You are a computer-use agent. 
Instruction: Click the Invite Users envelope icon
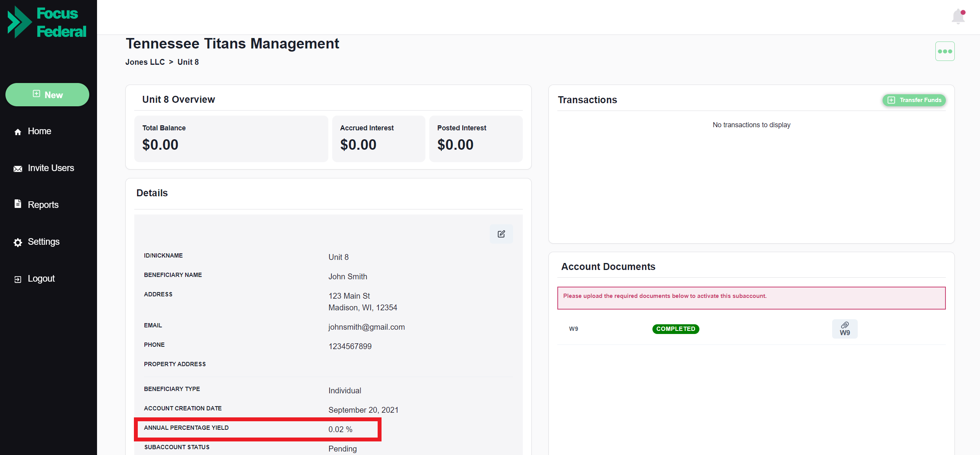pos(18,169)
